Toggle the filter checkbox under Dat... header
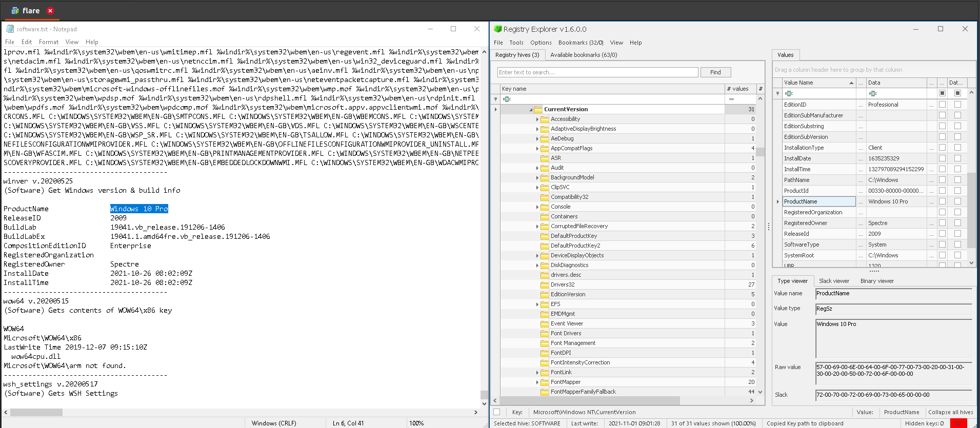The height and width of the screenshot is (428, 980). (x=957, y=93)
